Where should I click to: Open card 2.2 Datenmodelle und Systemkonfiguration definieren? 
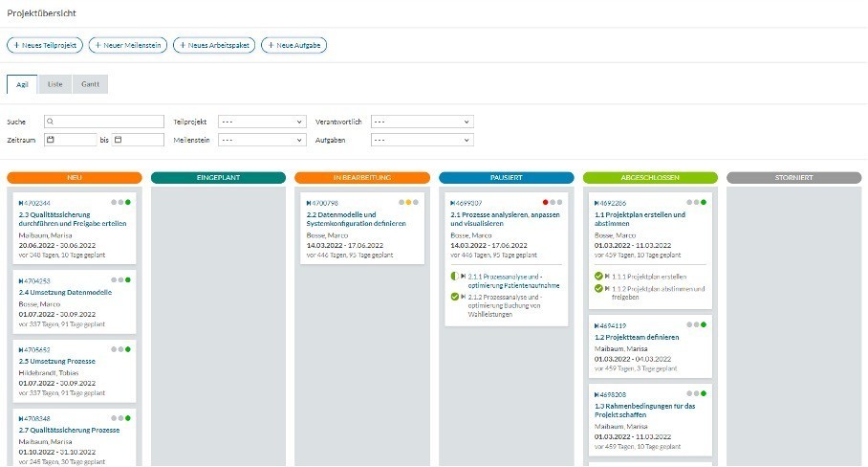pos(356,219)
